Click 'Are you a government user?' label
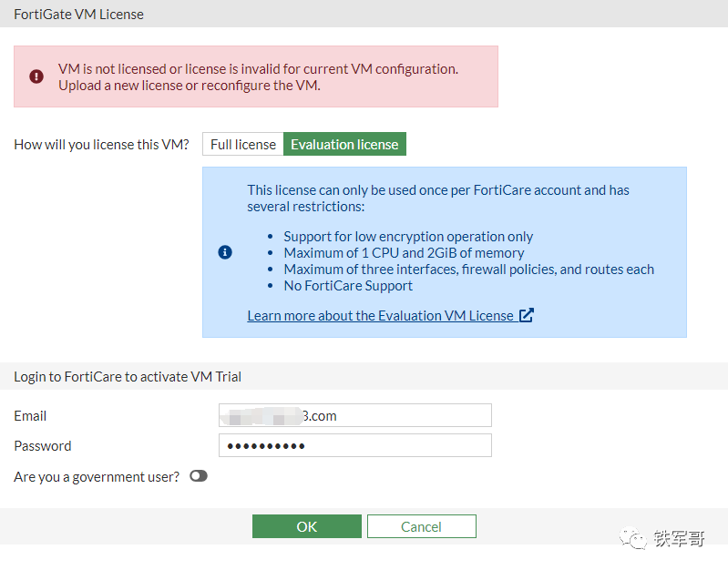The image size is (728, 570). coord(97,477)
